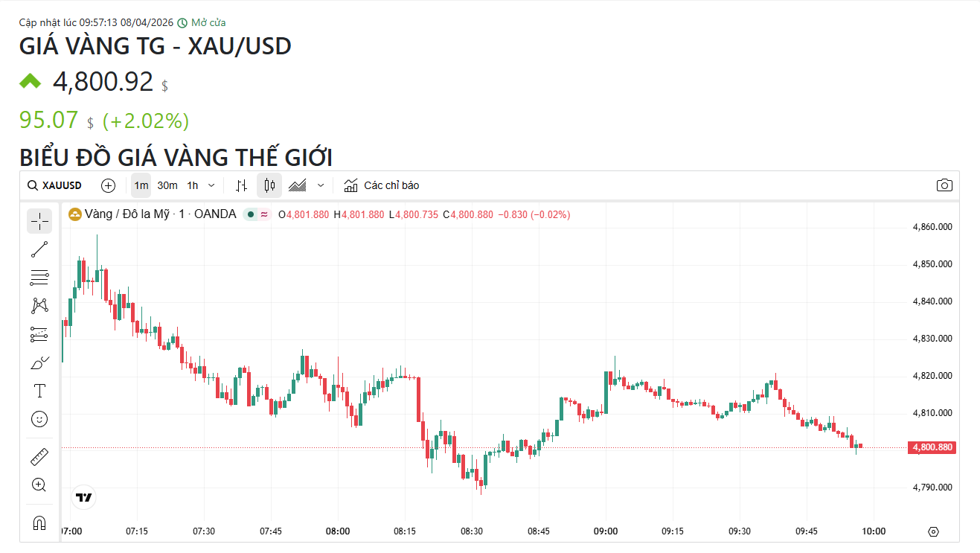Select the crosshair cursor tool
The width and height of the screenshot is (980, 553).
(39, 221)
